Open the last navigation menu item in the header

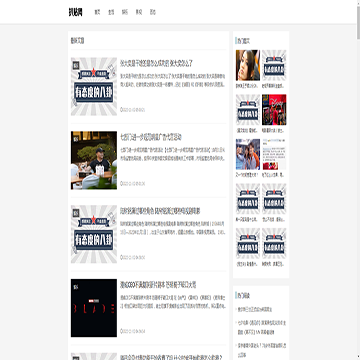[152, 12]
